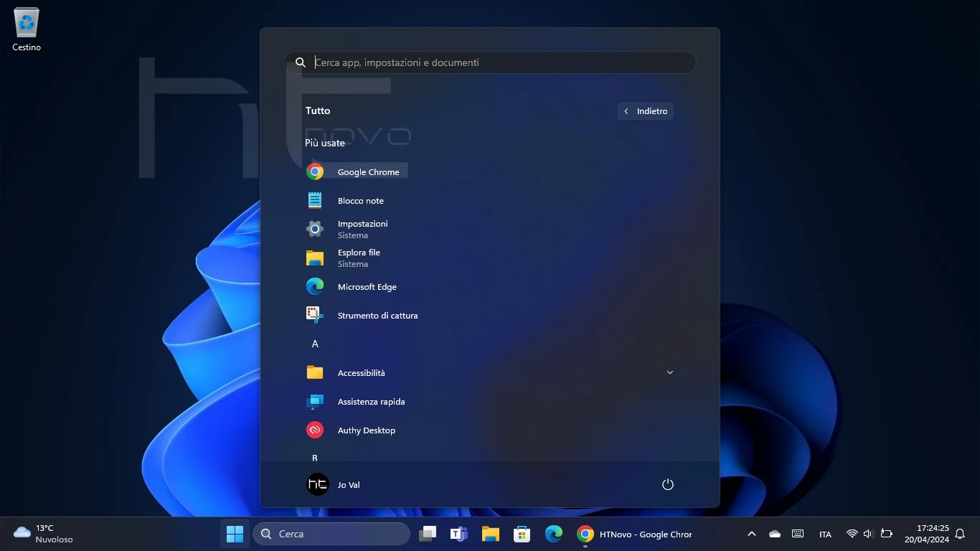Expand the Accessibilità folder chevron
The image size is (980, 551).
point(670,372)
